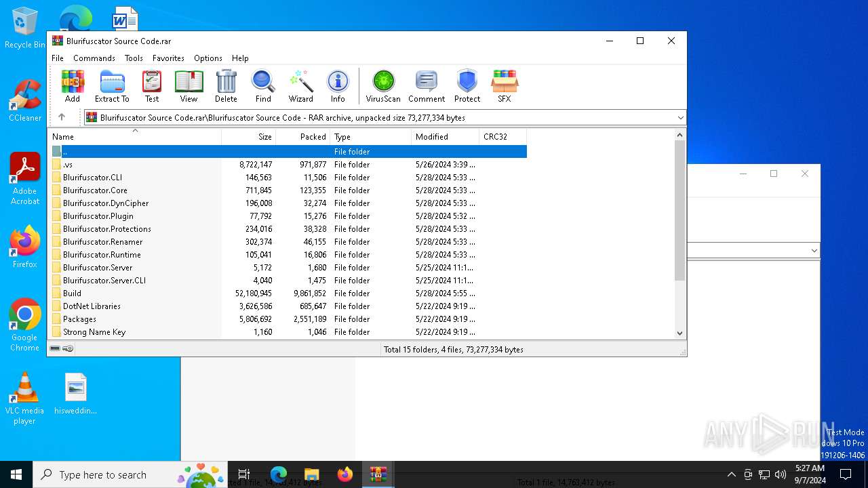Open the Tools menu
Screen dimensions: 868x488
pos(134,58)
